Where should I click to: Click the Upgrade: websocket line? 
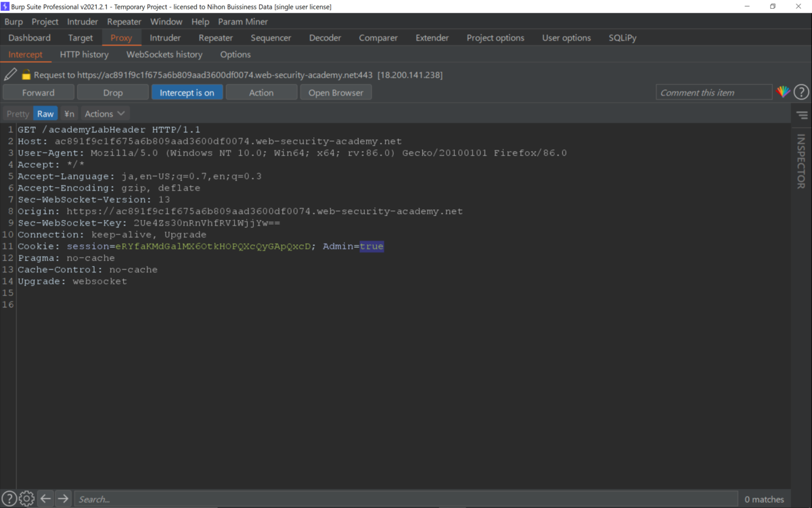pyautogui.click(x=72, y=281)
